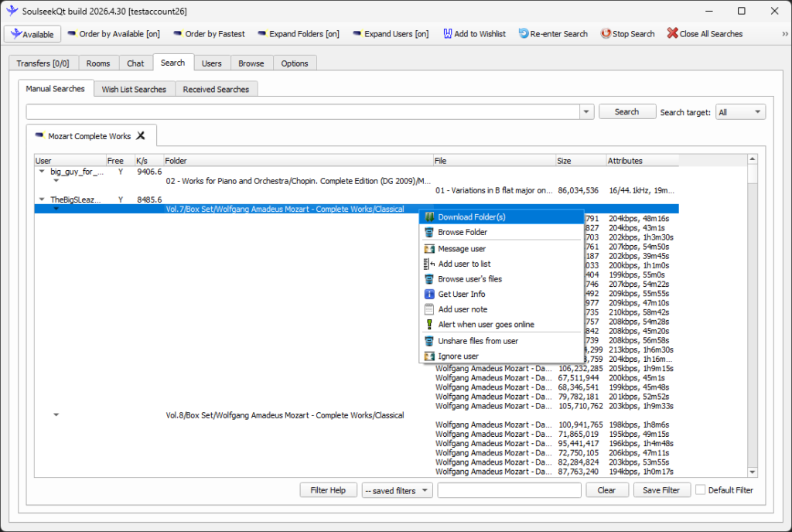Toggle Expand Users [on]

[x=391, y=34]
